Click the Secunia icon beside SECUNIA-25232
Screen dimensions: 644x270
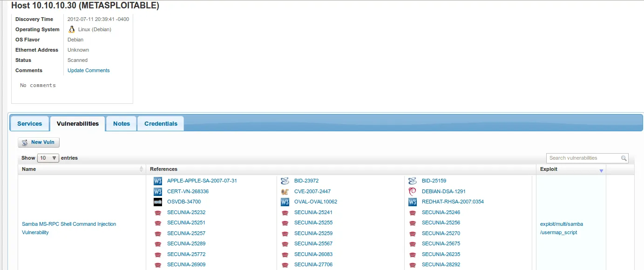coord(158,213)
